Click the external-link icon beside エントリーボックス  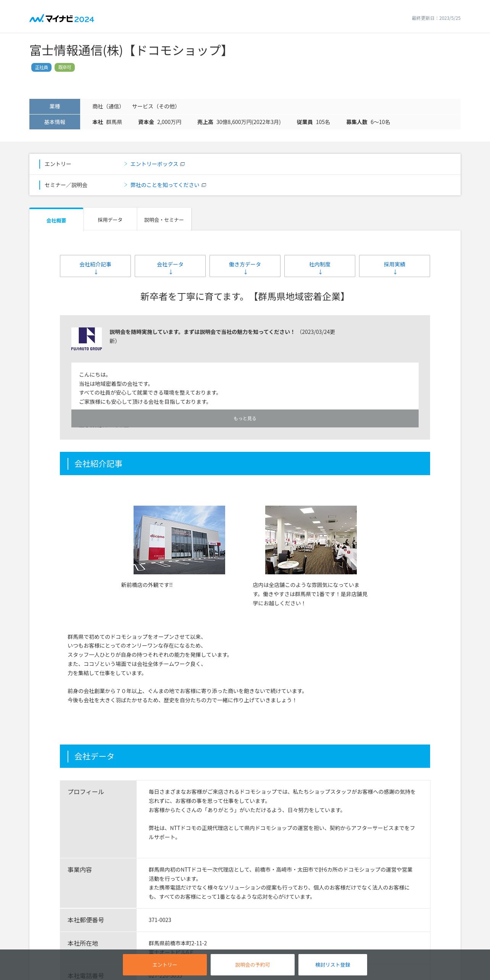point(182,164)
